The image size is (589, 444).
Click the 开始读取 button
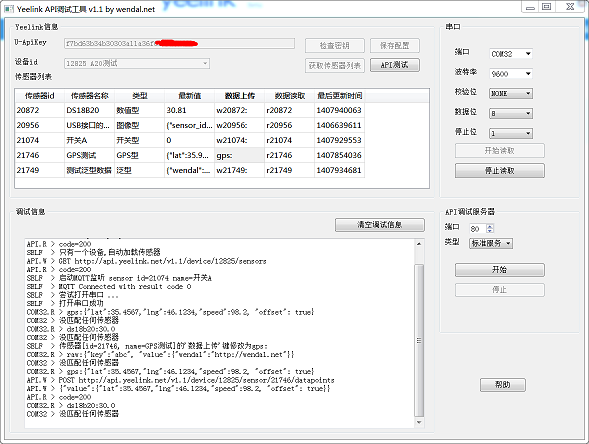500,151
